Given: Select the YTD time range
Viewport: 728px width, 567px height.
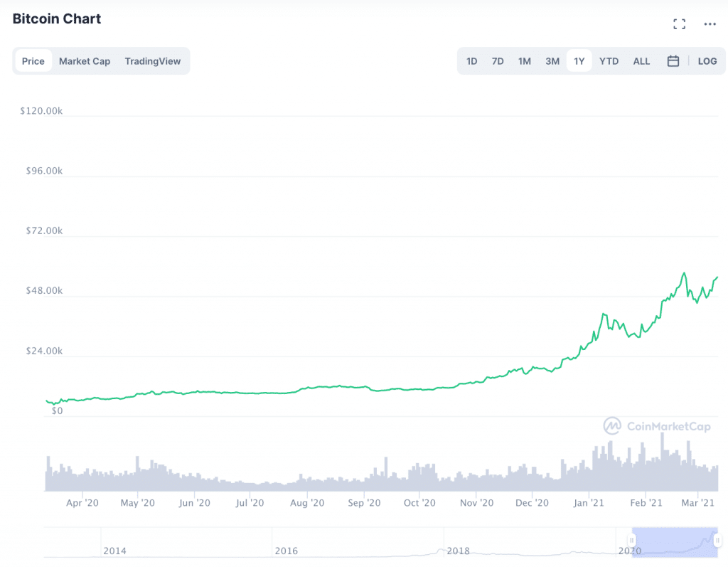Looking at the screenshot, I should point(609,61).
